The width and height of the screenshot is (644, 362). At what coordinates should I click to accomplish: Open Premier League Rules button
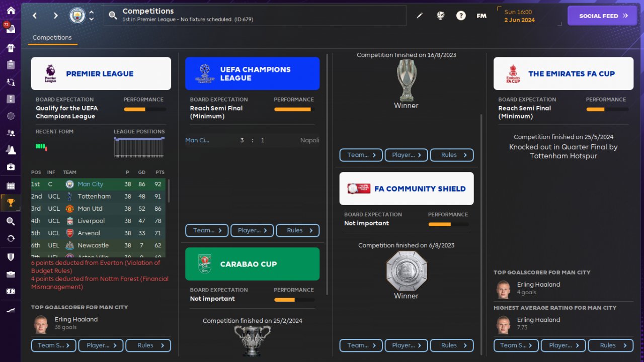[x=148, y=345]
